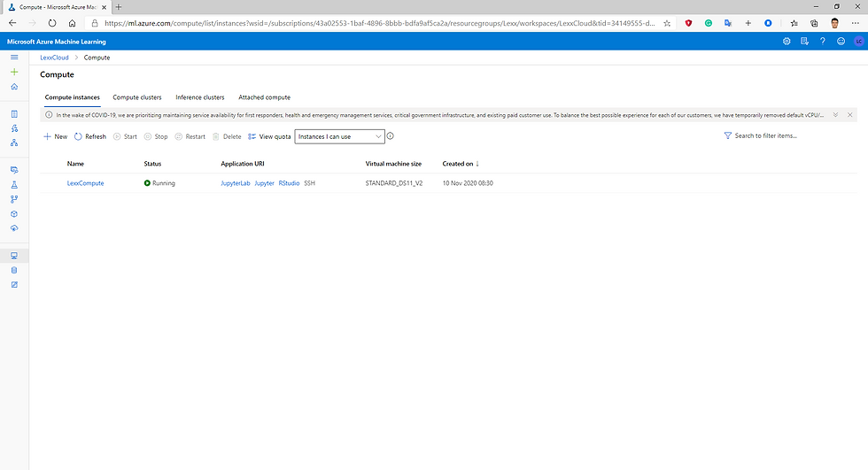
Task: Go to LexxCloud breadcrumb link
Action: click(x=54, y=58)
